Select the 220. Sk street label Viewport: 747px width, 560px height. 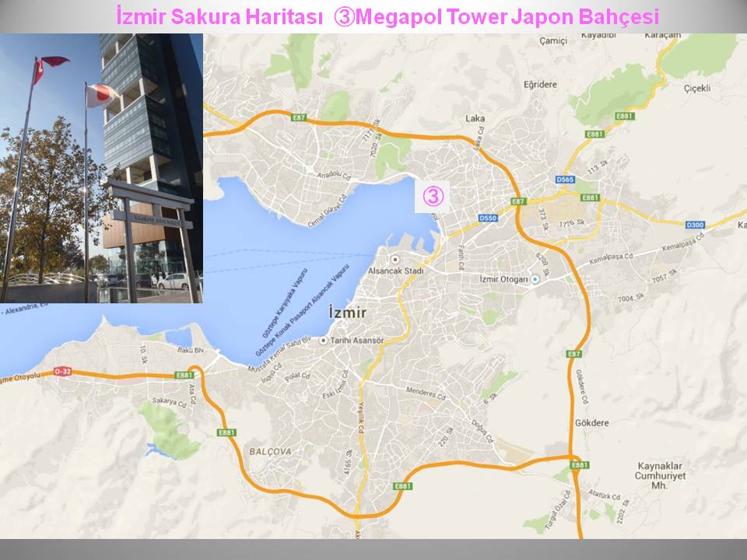446,436
